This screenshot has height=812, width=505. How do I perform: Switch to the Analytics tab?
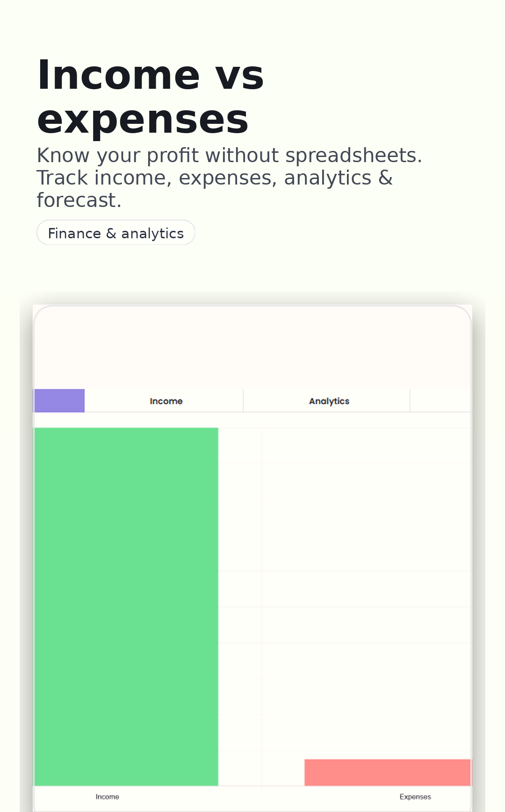coord(329,401)
